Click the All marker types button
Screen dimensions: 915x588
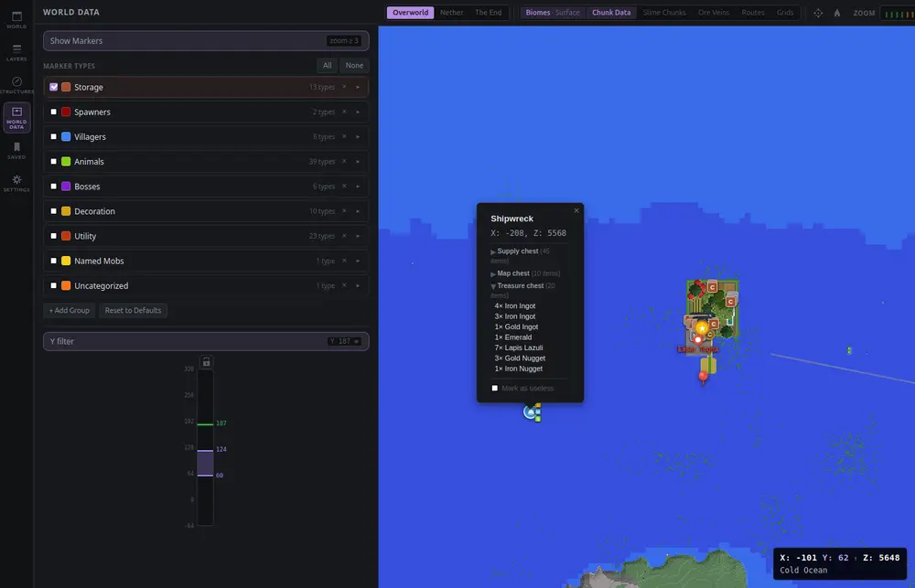point(328,65)
